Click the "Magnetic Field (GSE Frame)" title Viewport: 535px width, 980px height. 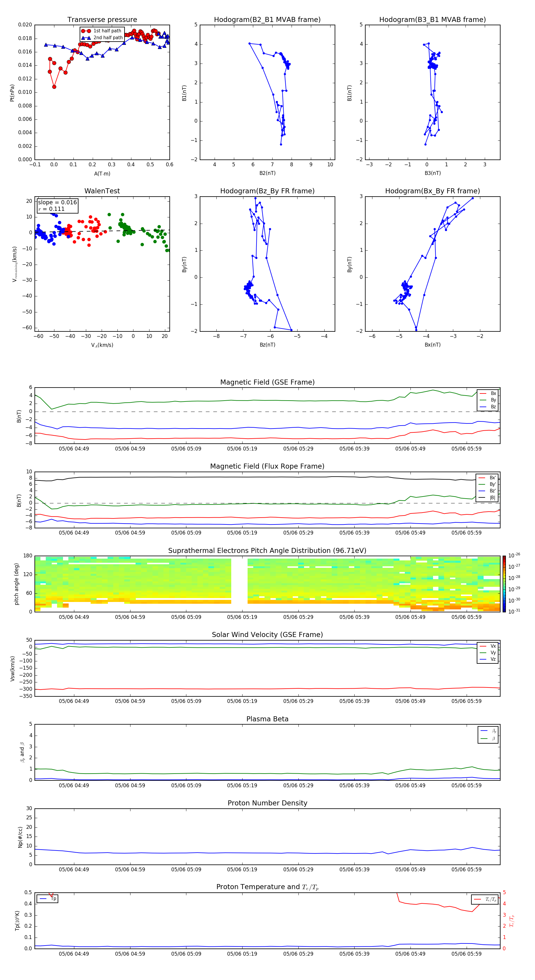267,382
